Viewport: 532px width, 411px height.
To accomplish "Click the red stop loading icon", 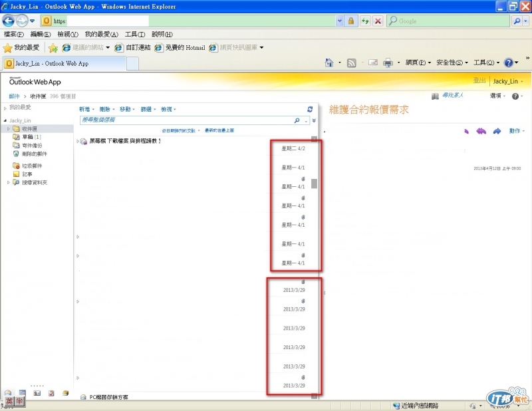I will click(378, 21).
